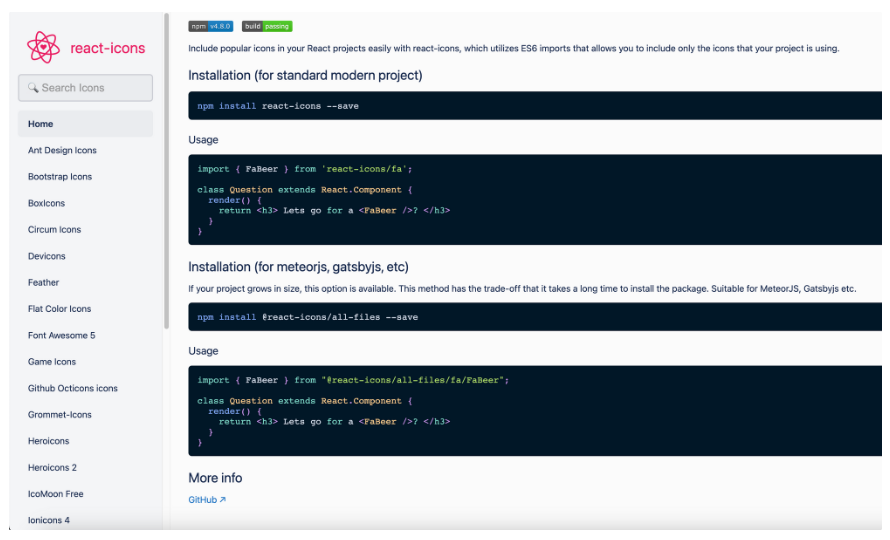Click the 'react-icons/fa' import line
This screenshot has width=890, height=540.
coord(305,169)
